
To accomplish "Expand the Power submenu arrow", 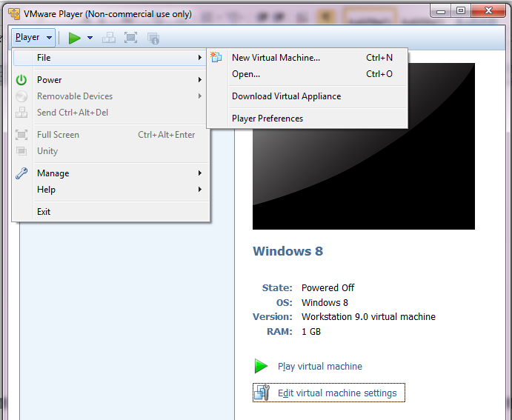I will pyautogui.click(x=200, y=80).
